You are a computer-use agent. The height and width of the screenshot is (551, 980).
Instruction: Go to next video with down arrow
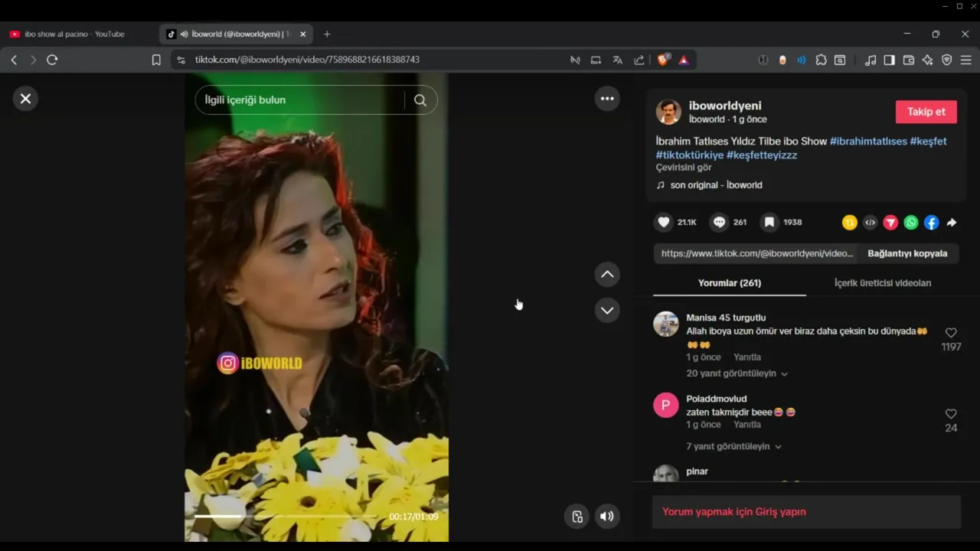tap(607, 310)
